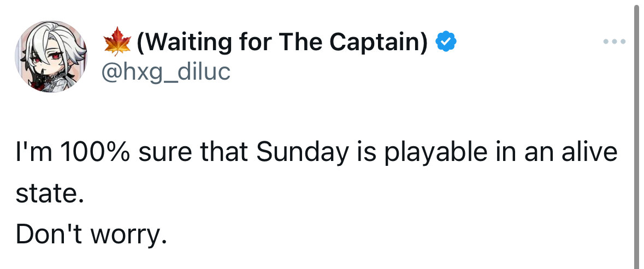The image size is (644, 269).
Task: Click the word "Captain)" in the display name
Action: pos(381,43)
